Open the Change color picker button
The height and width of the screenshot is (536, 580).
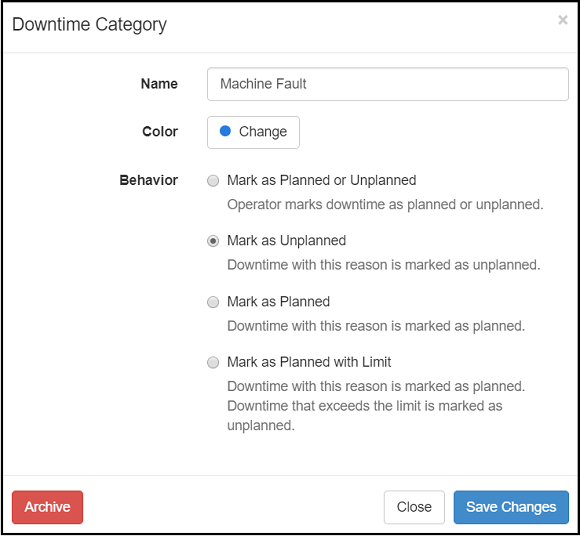coord(253,132)
